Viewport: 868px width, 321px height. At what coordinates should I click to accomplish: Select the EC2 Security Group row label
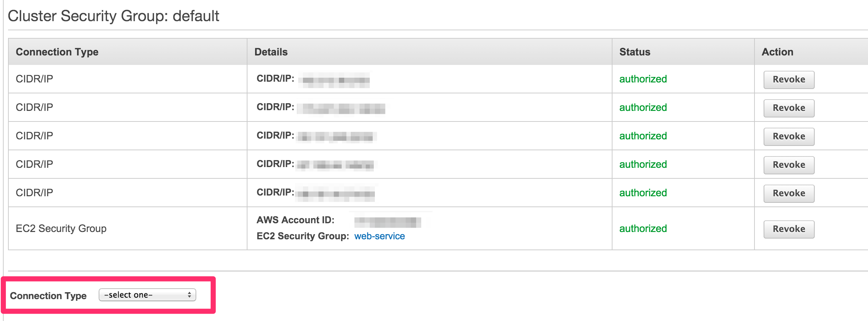click(61, 229)
